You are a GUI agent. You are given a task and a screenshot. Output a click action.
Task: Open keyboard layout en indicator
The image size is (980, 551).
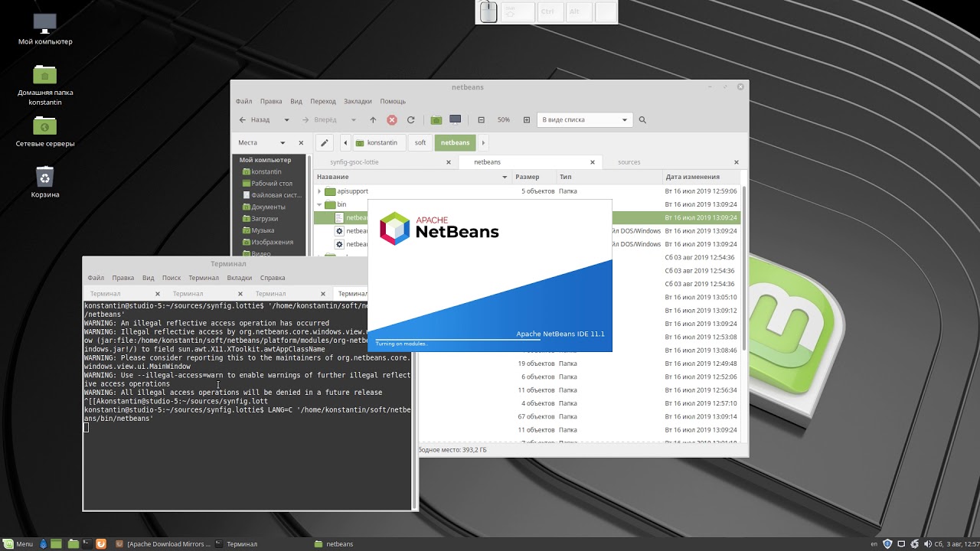(874, 544)
